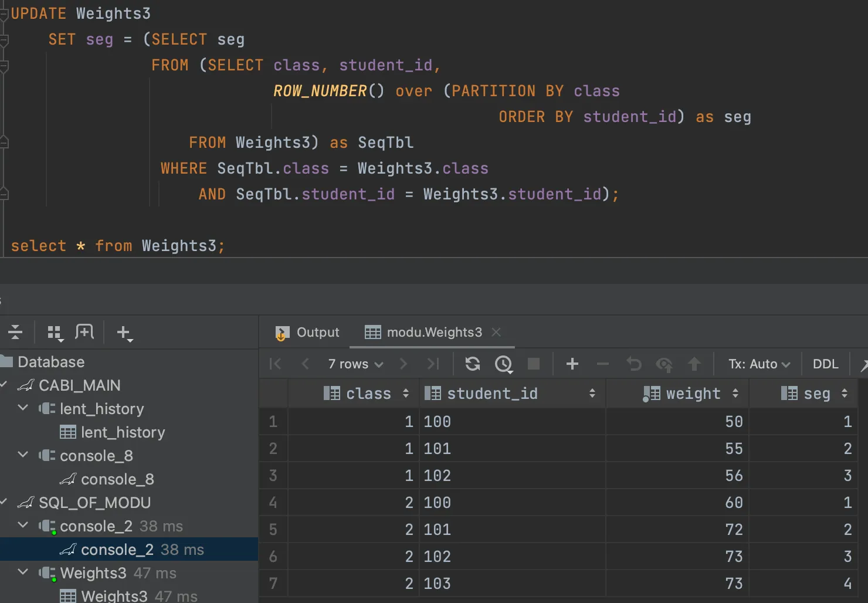Go to the first page of results
868x603 pixels.
tap(275, 364)
